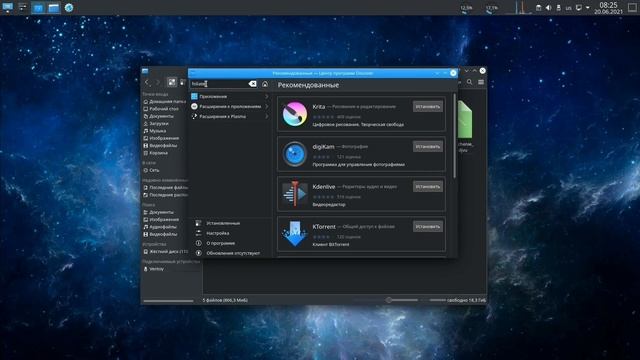Clear the Discover search field text
This screenshot has width=640, height=360.
pos(252,84)
